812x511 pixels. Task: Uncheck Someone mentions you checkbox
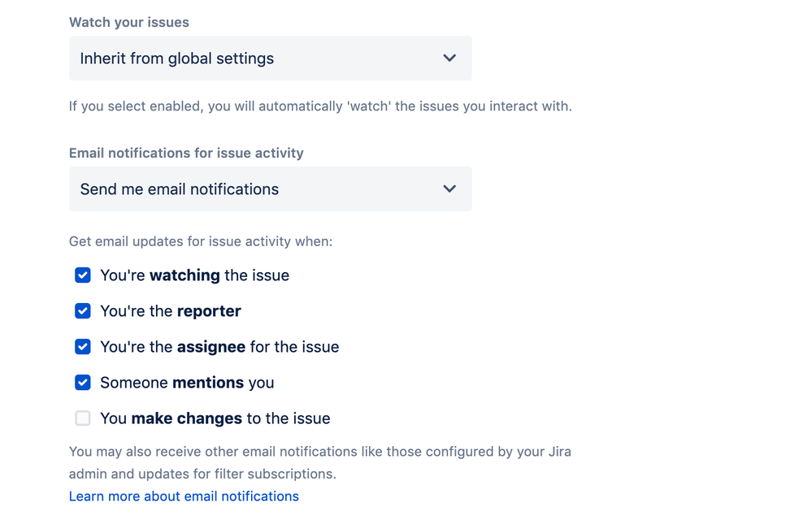[x=82, y=382]
